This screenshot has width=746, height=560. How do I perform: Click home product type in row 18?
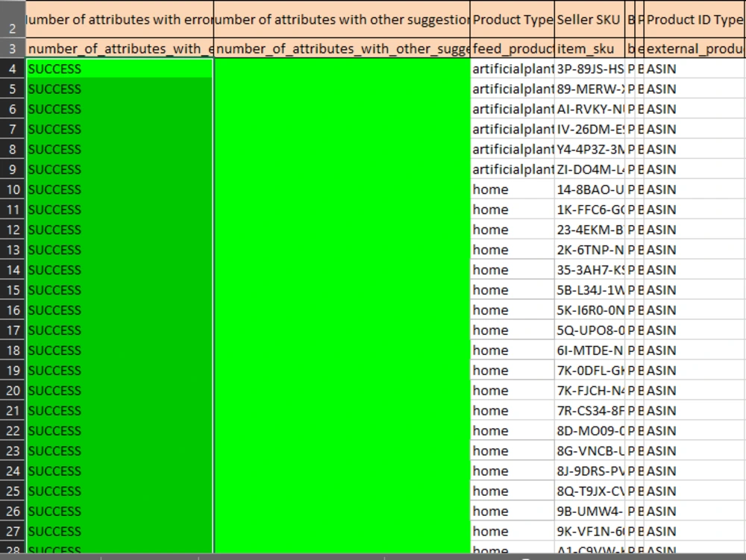[x=513, y=350]
